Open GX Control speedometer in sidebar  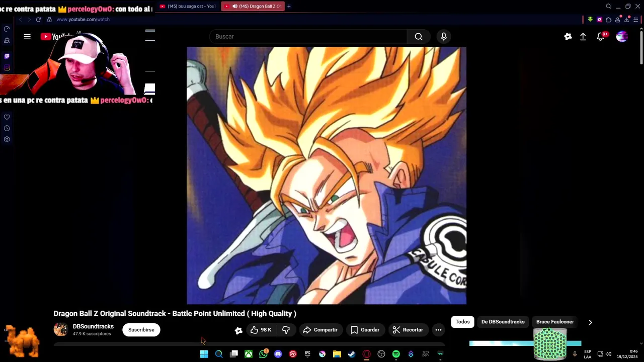pyautogui.click(x=7, y=29)
